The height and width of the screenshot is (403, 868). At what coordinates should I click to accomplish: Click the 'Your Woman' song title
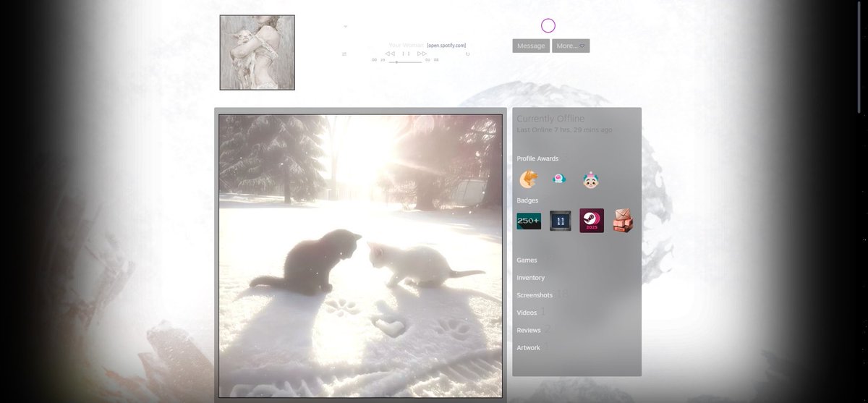[x=407, y=45]
